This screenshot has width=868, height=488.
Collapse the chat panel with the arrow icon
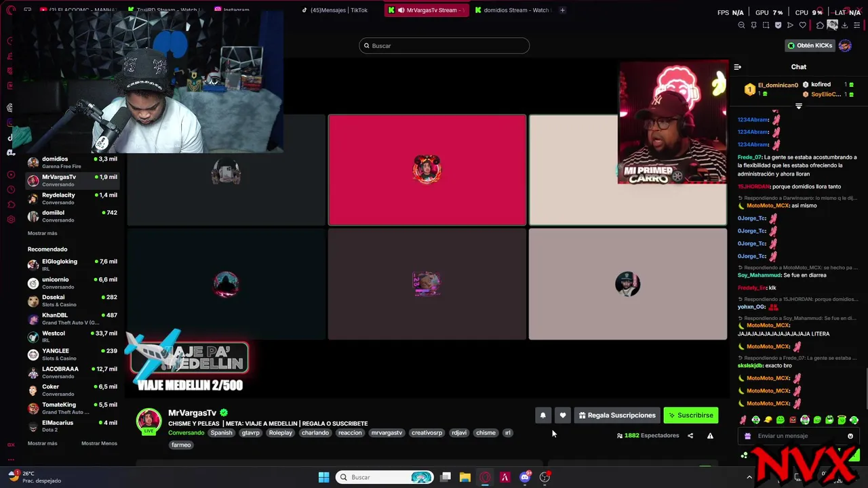pyautogui.click(x=738, y=67)
